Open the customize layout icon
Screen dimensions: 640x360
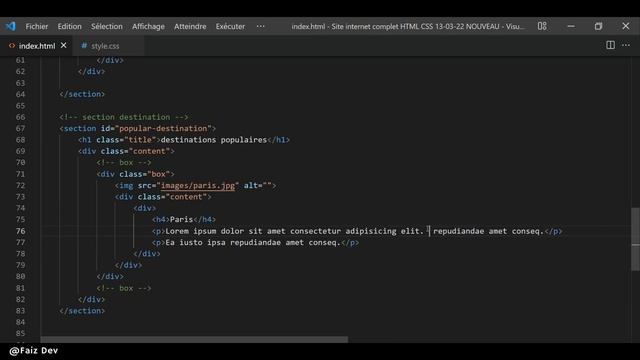[x=542, y=26]
